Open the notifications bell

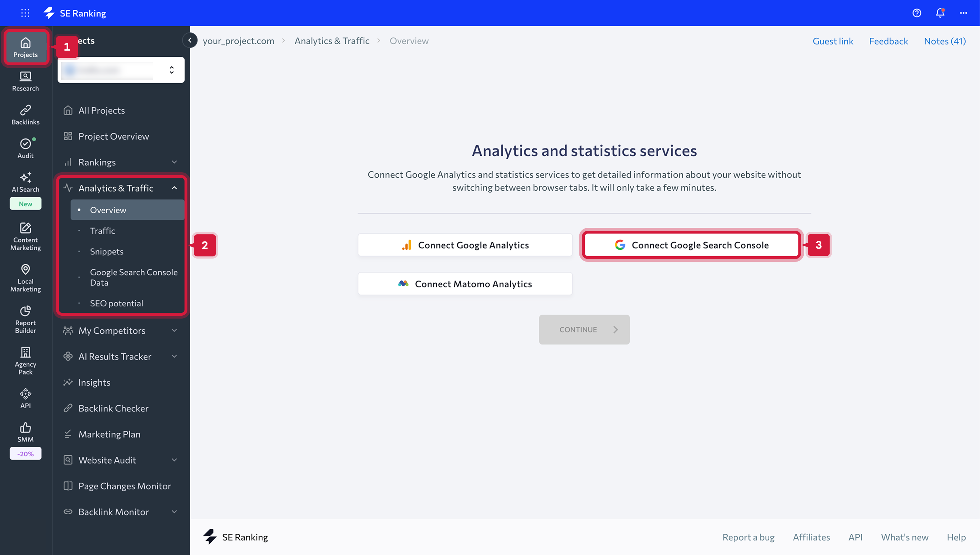(940, 13)
